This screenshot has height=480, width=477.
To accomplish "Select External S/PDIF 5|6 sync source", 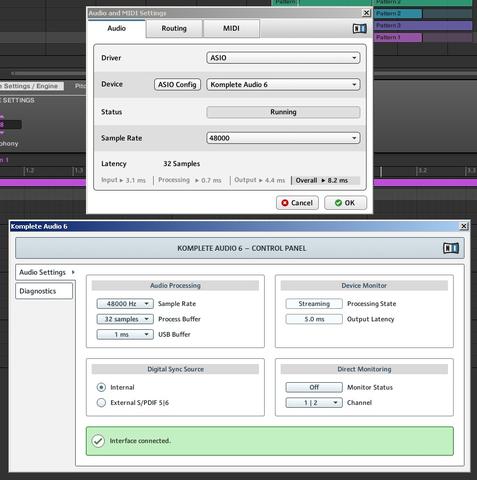I will tap(101, 403).
